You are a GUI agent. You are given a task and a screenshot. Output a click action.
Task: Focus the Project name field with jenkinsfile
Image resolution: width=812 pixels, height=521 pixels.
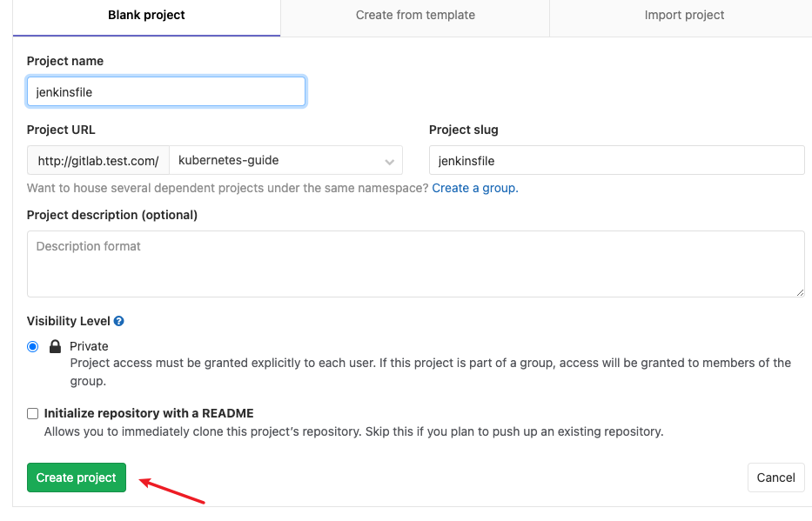[x=166, y=91]
